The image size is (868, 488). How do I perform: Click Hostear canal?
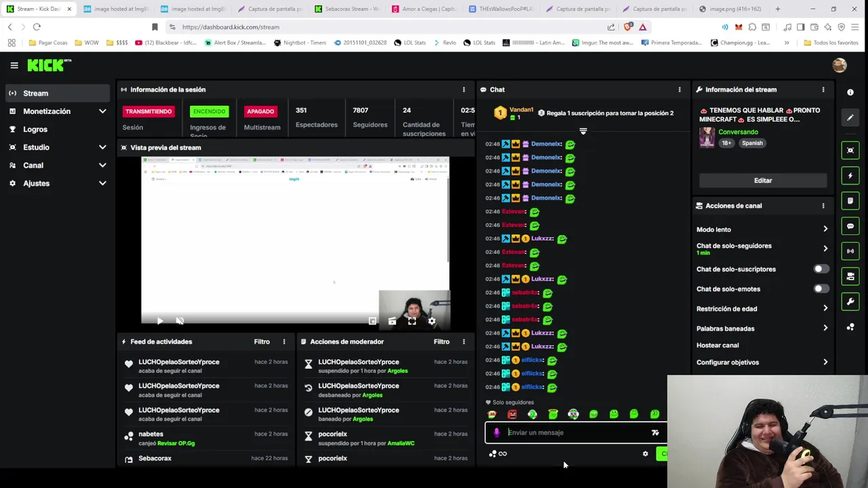coord(717,345)
